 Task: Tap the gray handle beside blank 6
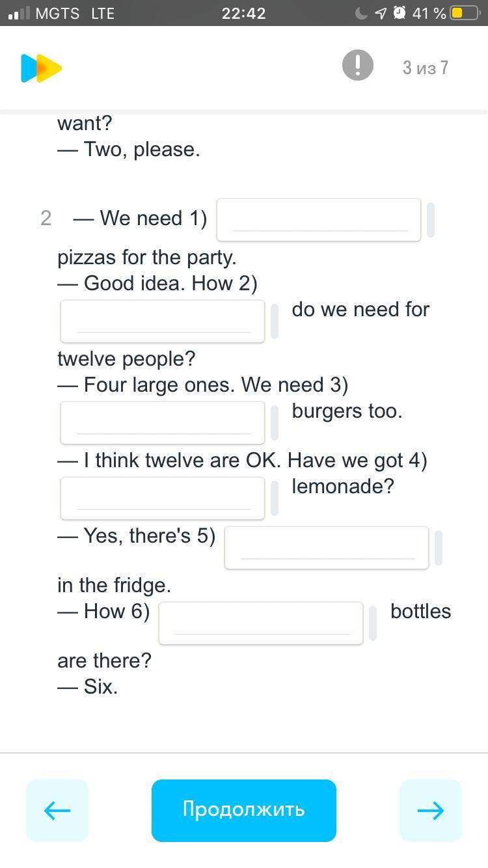pyautogui.click(x=373, y=623)
